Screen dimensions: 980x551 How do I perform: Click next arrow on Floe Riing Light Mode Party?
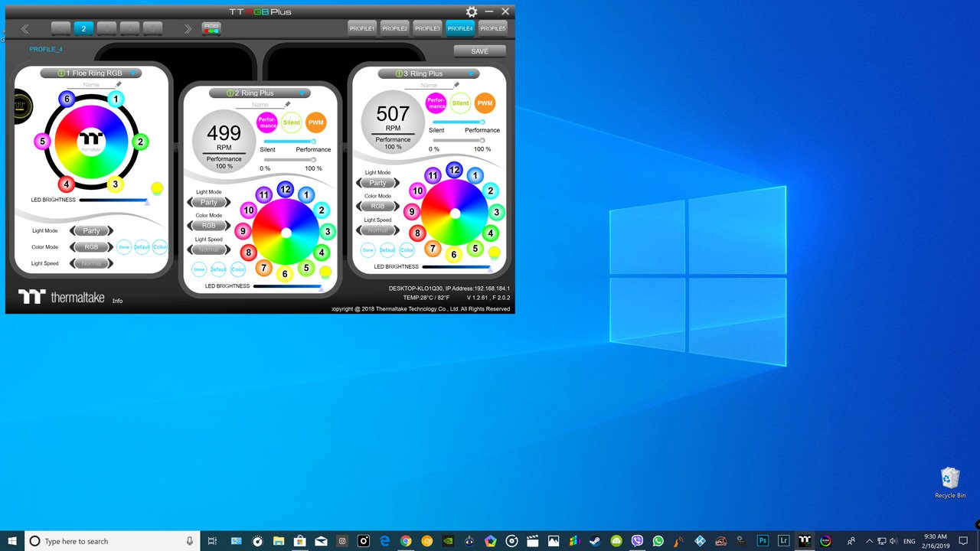pos(110,230)
